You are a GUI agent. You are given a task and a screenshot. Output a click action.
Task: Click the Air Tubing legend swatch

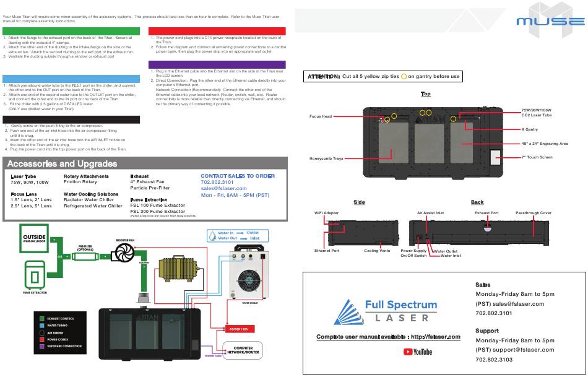click(x=41, y=332)
